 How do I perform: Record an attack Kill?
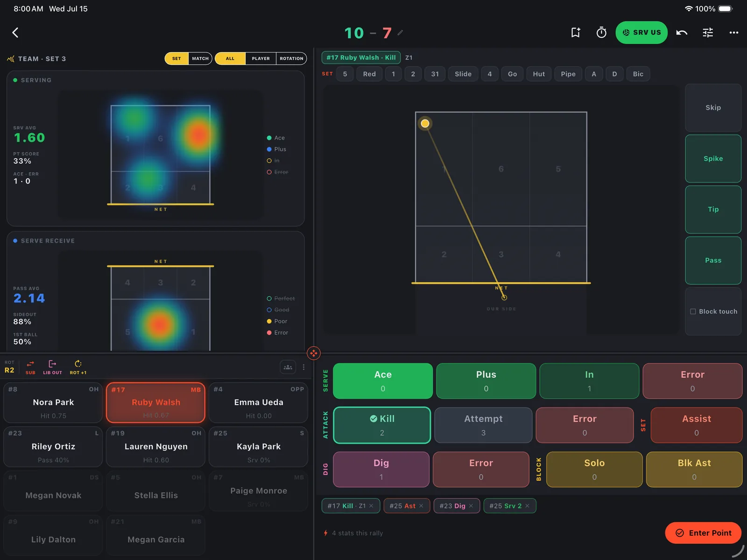(x=382, y=425)
